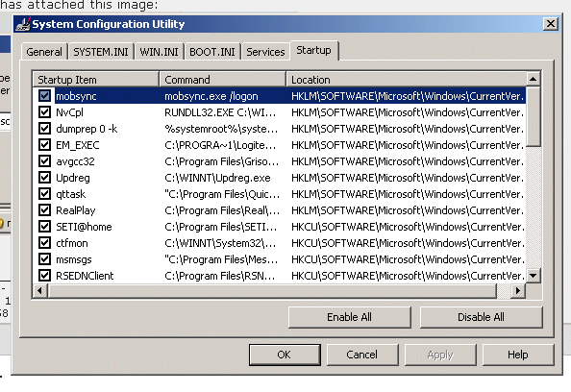Screen dimensions: 571x392
Task: Click the 'RUNDLL32.EXE C:\WI...' command cell
Action: [x=220, y=112]
